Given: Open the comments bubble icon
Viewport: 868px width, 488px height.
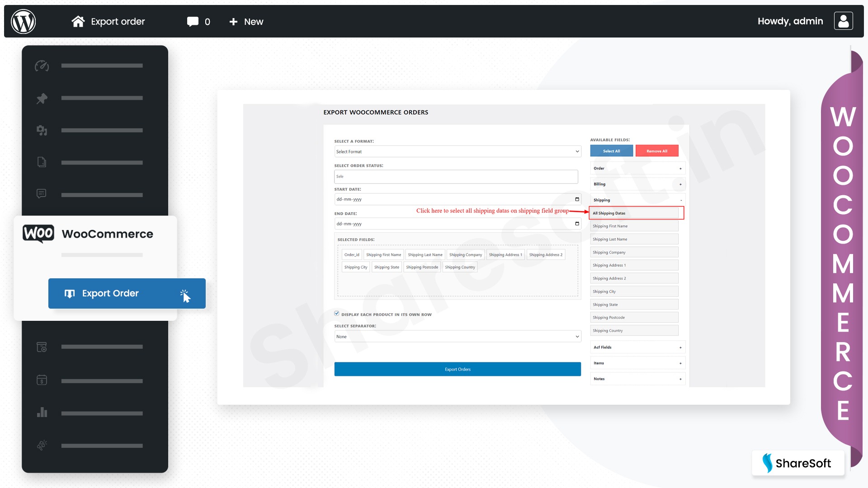Looking at the screenshot, I should tap(193, 21).
